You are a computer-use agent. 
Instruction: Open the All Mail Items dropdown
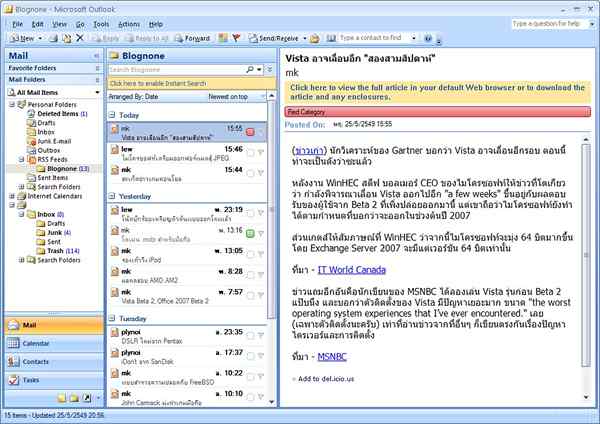click(97, 92)
